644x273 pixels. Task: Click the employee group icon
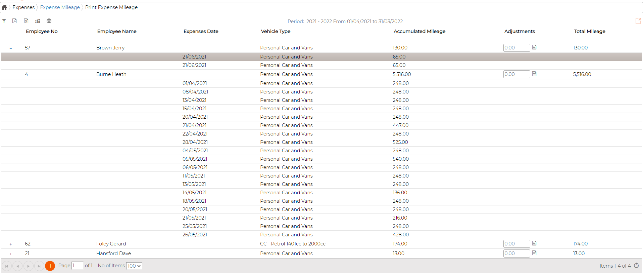coord(38,21)
